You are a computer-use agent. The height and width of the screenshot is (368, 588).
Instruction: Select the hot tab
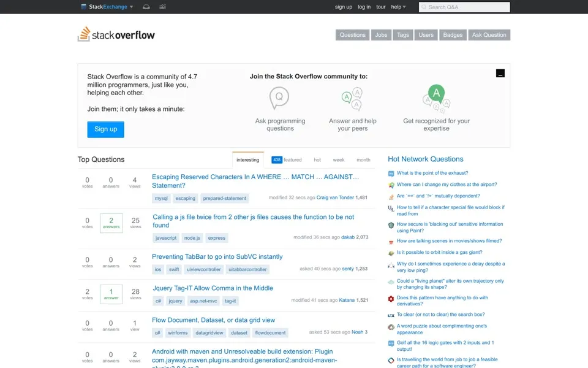coord(317,160)
